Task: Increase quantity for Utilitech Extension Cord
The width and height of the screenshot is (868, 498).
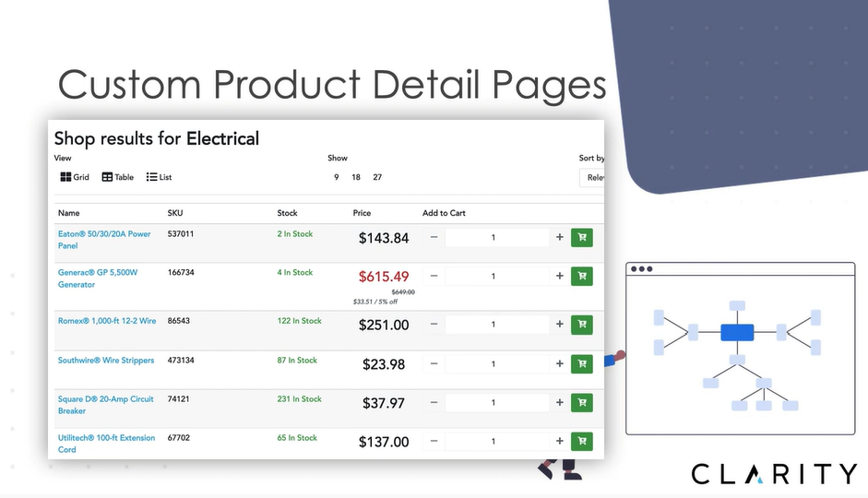Action: click(560, 441)
